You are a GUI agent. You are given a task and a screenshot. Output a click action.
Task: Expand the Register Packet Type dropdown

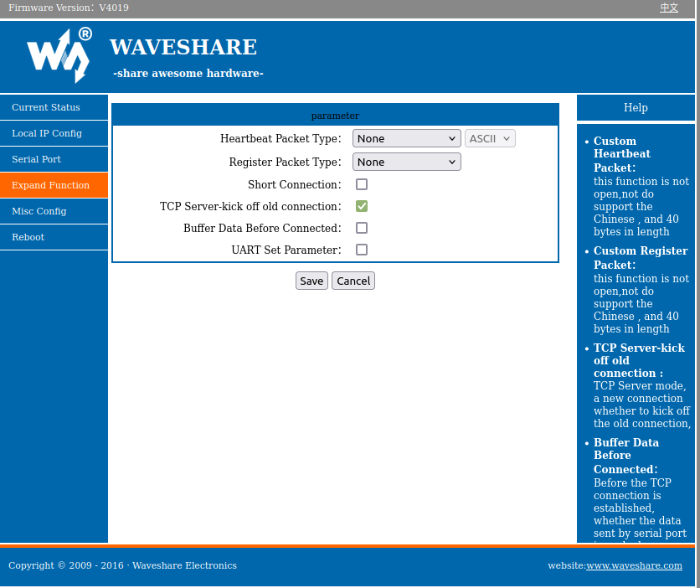[x=406, y=162]
